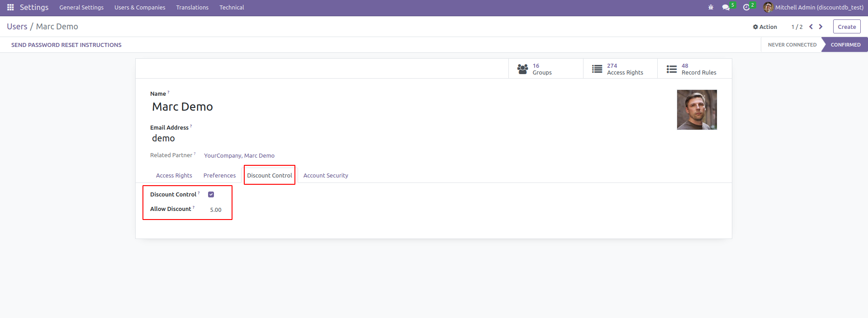Screen dimensions: 868x318
Task: Click the Confirmed status
Action: [x=845, y=45]
